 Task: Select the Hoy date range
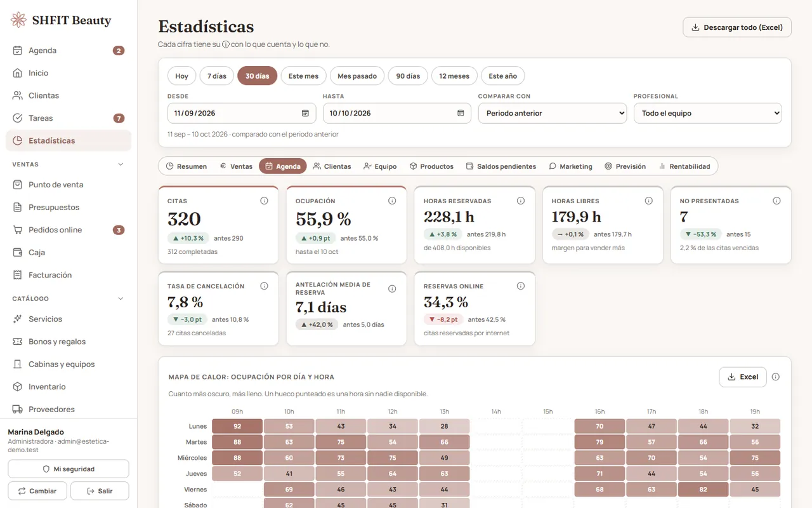[182, 76]
